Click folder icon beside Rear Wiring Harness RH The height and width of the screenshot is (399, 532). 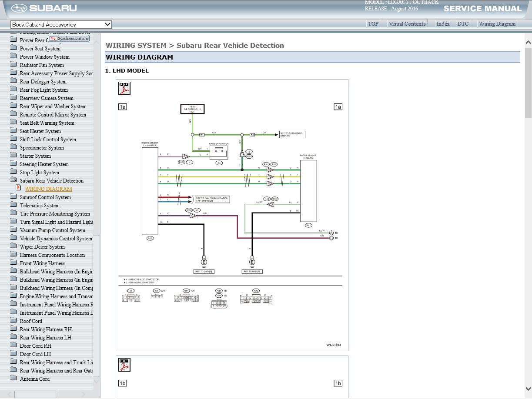click(x=13, y=329)
